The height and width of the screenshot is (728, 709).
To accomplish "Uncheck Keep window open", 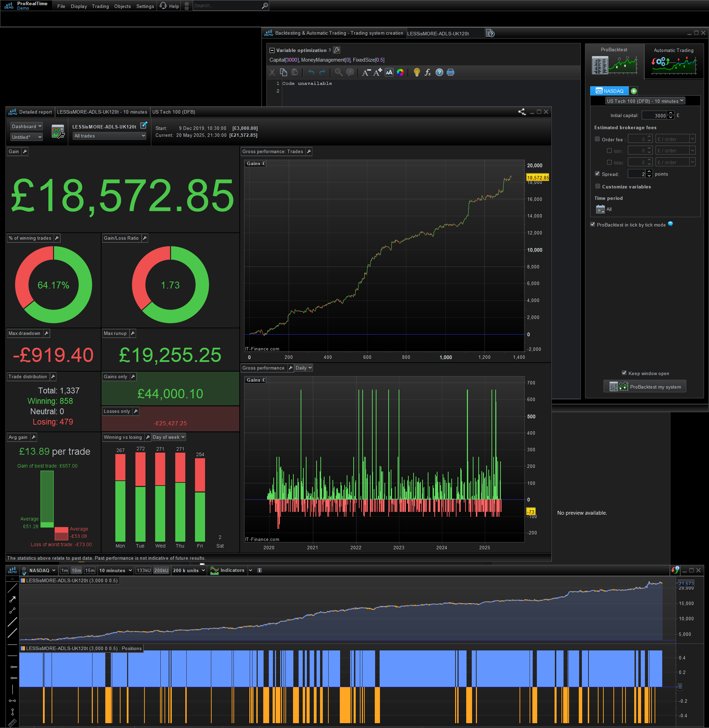I will [x=624, y=373].
